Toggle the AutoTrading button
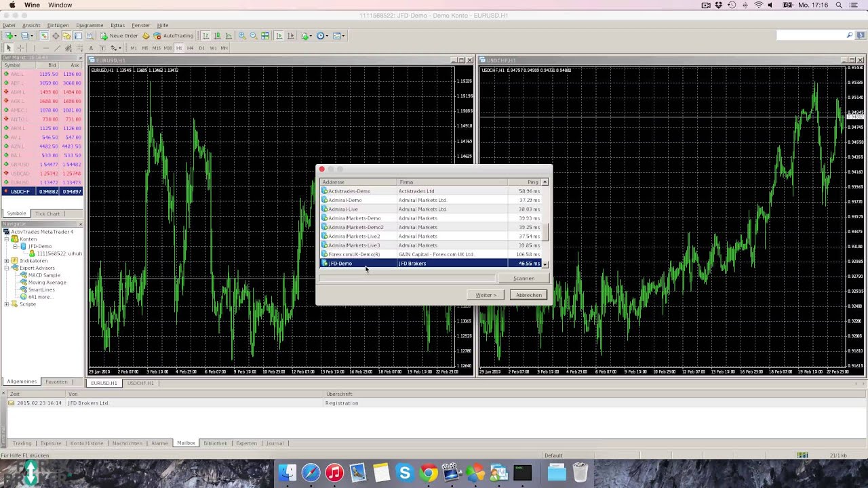The width and height of the screenshot is (868, 488). [173, 35]
